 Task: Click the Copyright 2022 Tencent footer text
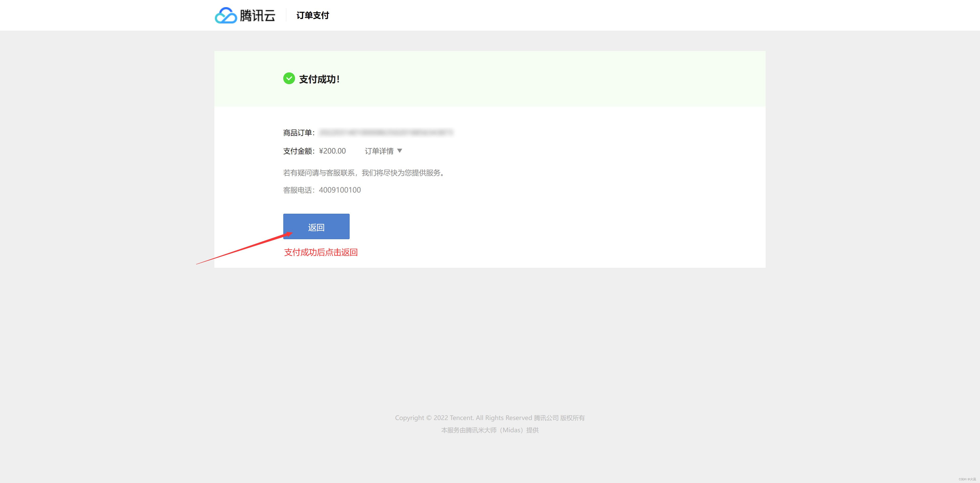[x=490, y=418]
